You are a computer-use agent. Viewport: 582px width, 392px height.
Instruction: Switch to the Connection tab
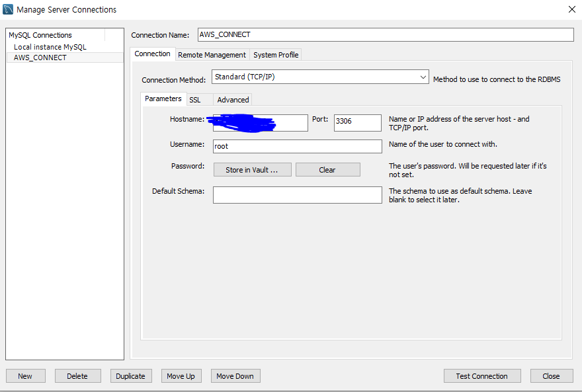(x=152, y=54)
